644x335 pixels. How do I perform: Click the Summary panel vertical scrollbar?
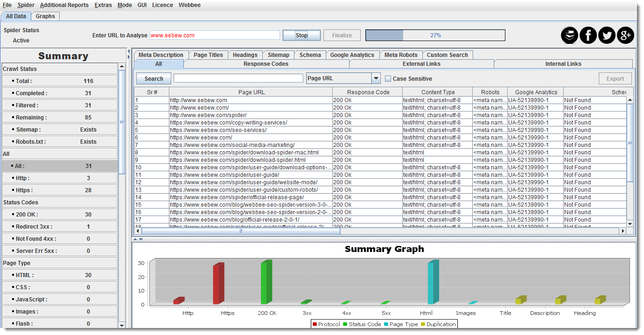pyautogui.click(x=122, y=195)
